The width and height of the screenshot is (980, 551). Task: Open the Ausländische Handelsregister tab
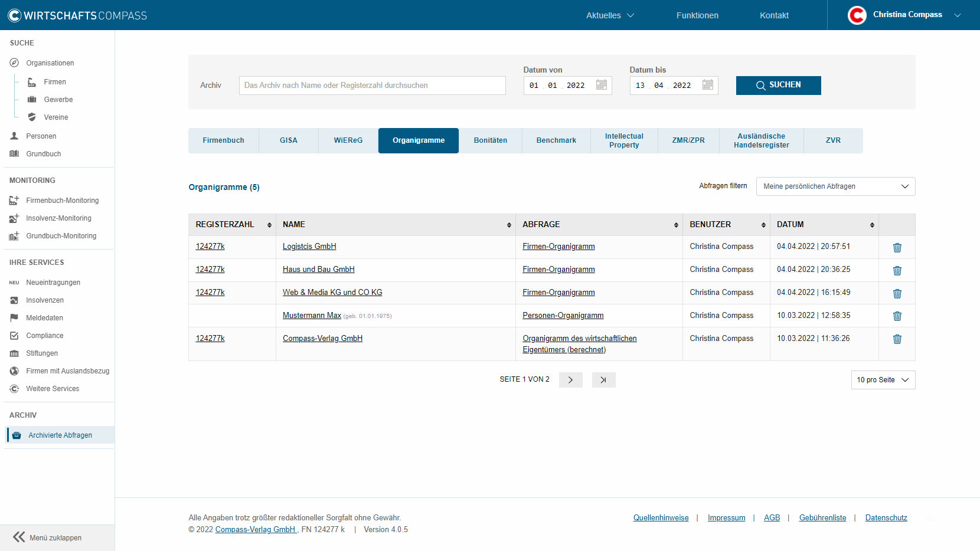[x=762, y=140]
